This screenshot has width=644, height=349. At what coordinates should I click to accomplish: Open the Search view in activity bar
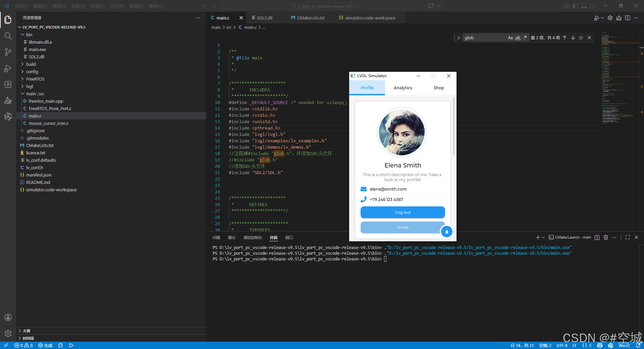click(x=8, y=36)
